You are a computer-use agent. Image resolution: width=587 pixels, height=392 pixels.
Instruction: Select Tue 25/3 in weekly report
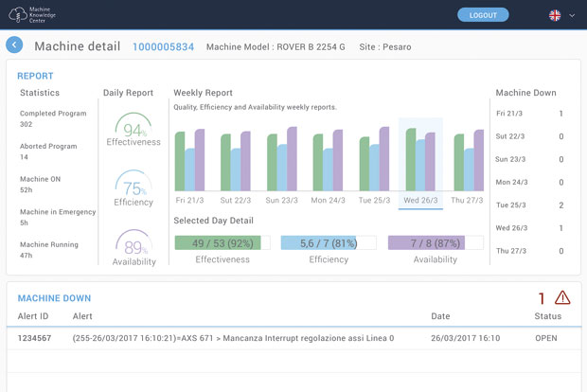[x=374, y=201]
